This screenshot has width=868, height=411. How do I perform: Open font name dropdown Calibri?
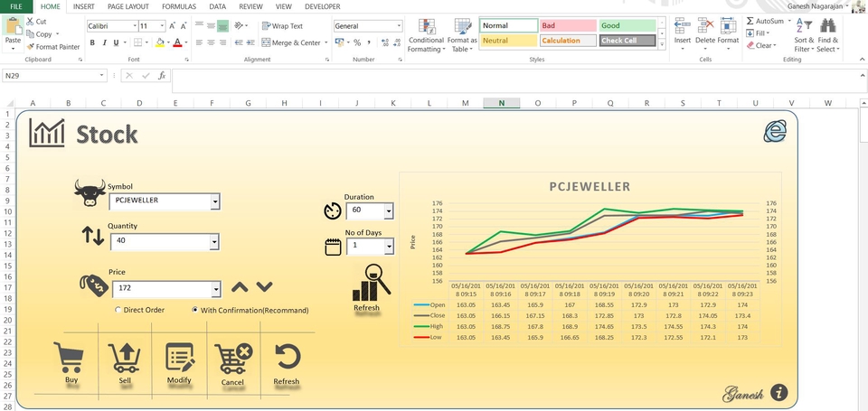(135, 26)
